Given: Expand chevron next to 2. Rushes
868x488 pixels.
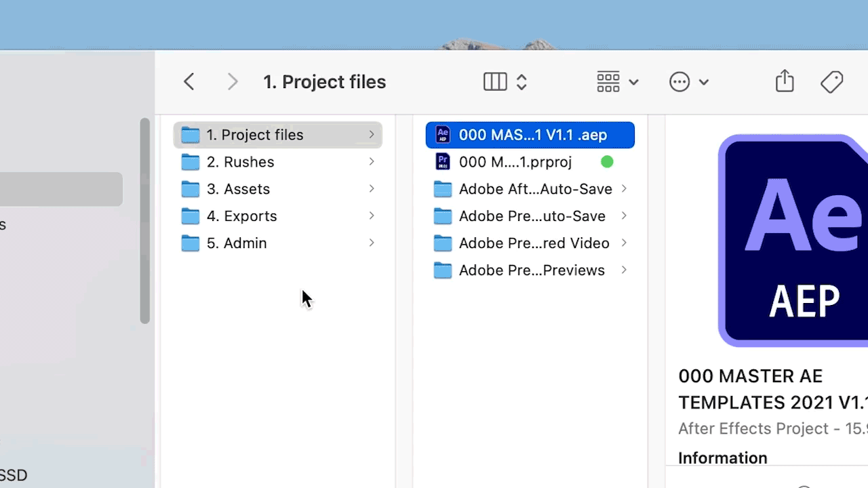Looking at the screenshot, I should [x=372, y=161].
